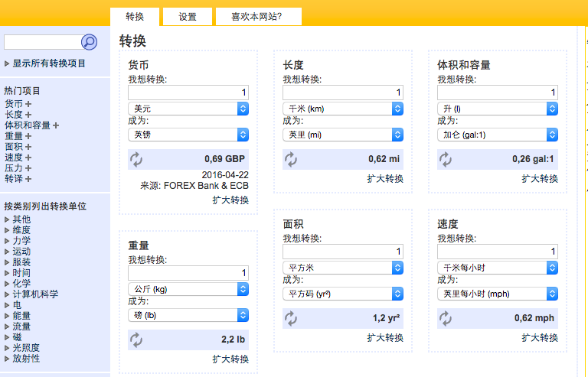This screenshot has height=377, width=588.
Task: Switch to the 设置 tab
Action: coord(188,17)
